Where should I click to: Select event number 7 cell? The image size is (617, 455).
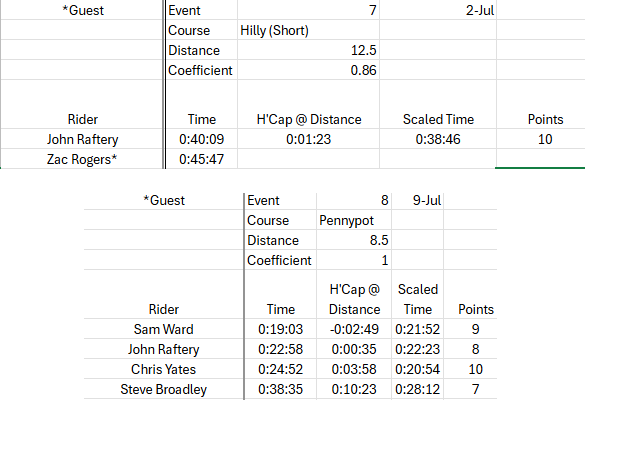(308, 10)
